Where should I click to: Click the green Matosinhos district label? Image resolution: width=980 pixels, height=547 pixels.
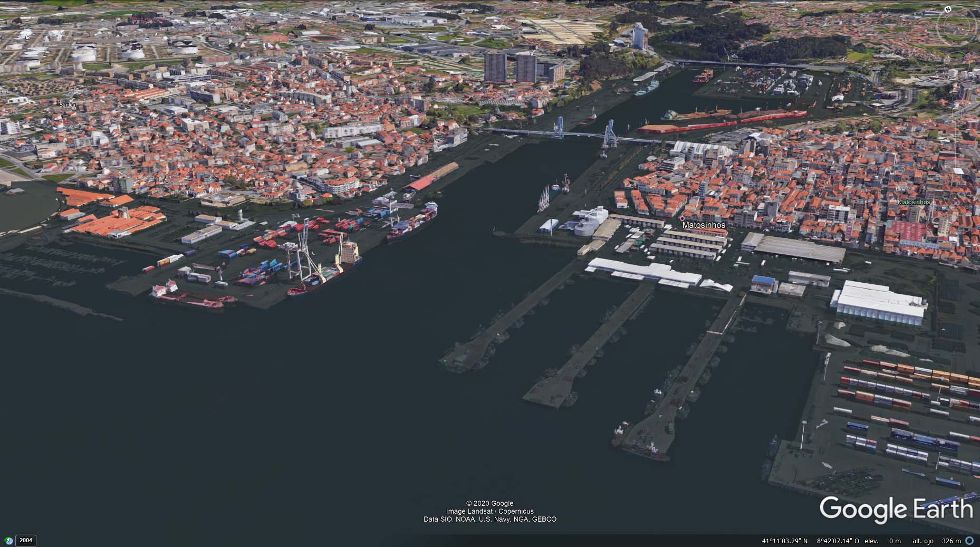click(914, 202)
